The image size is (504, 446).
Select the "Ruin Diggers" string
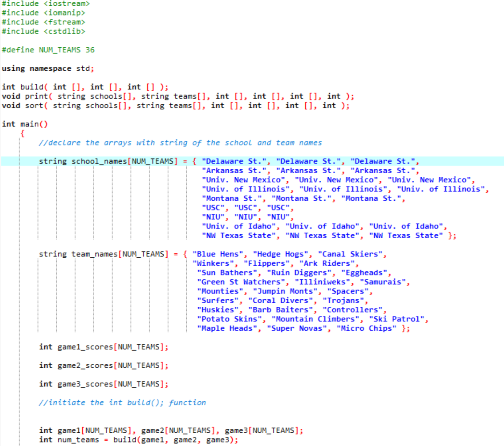pyautogui.click(x=299, y=273)
